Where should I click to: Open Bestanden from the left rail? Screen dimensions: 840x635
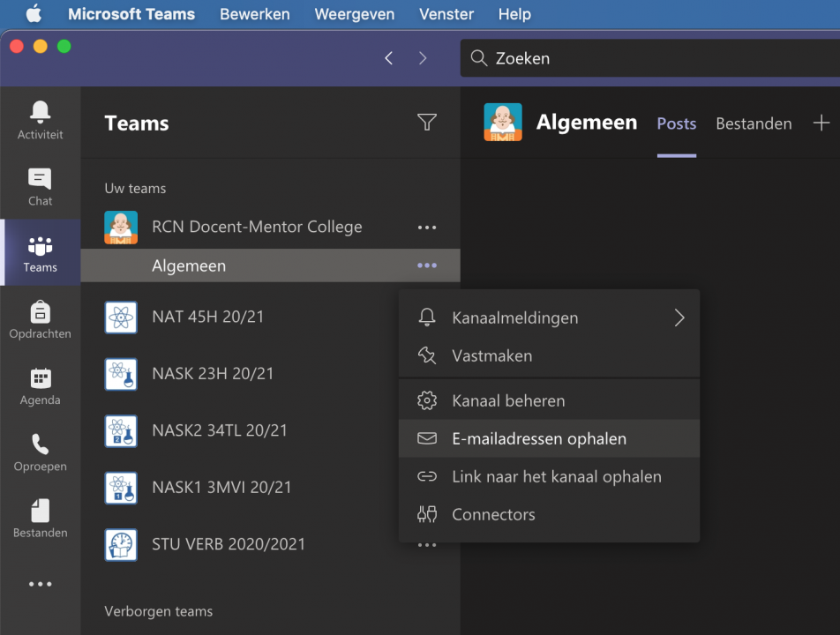(x=40, y=518)
